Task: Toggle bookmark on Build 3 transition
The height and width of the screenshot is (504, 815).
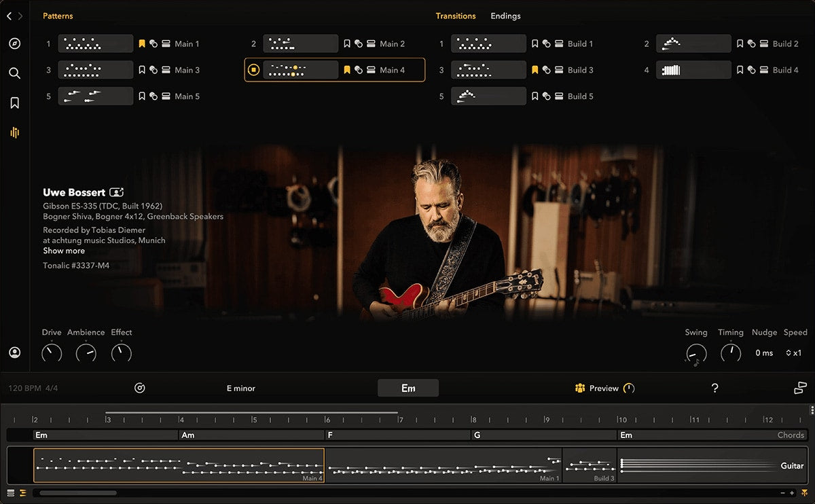Action: (x=535, y=70)
